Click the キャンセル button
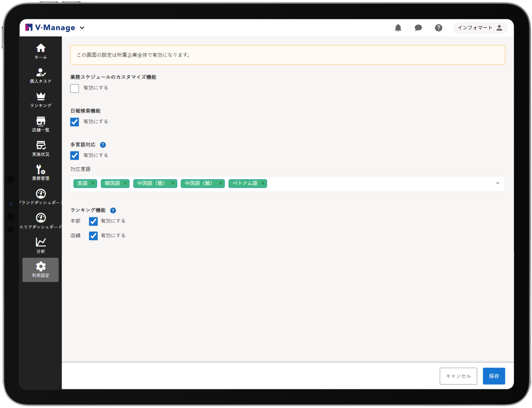532x408 pixels. pyautogui.click(x=458, y=376)
